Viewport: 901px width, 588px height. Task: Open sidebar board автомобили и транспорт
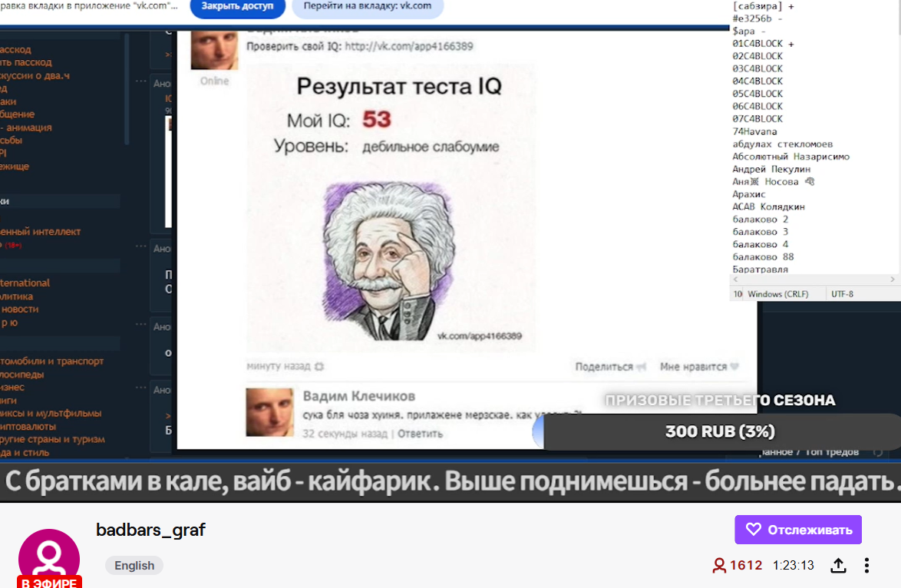click(x=51, y=361)
